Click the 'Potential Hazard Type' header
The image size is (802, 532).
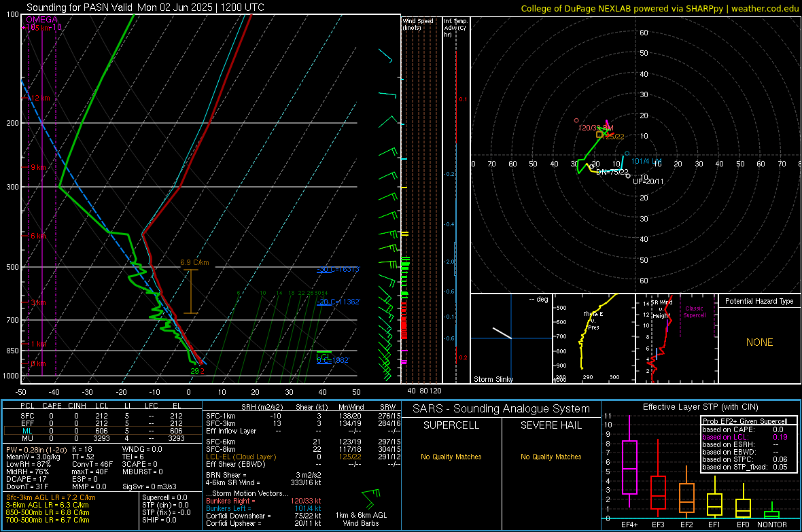(759, 301)
